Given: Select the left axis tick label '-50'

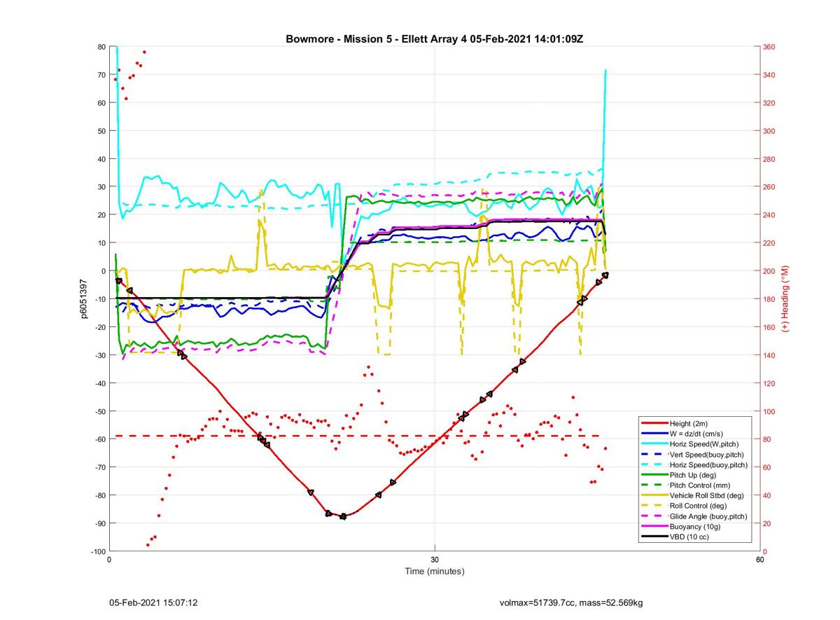Looking at the screenshot, I should point(100,411).
